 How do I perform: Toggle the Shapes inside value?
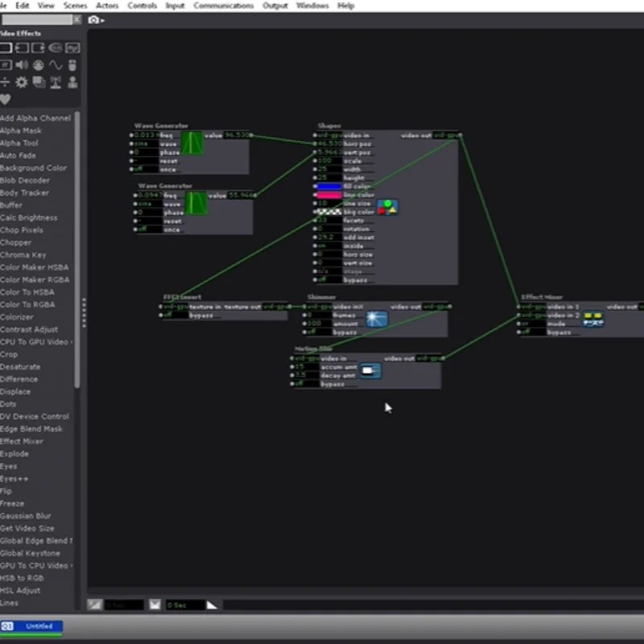click(x=329, y=246)
